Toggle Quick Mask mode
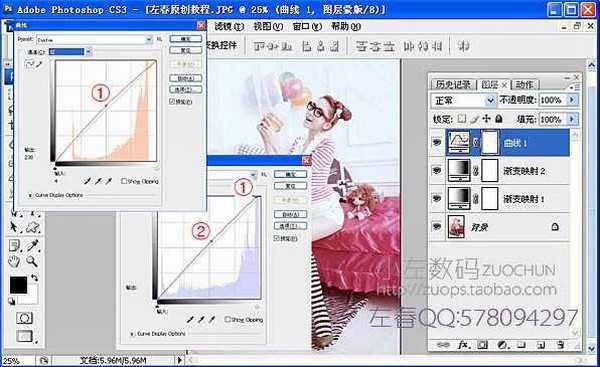 [x=24, y=318]
